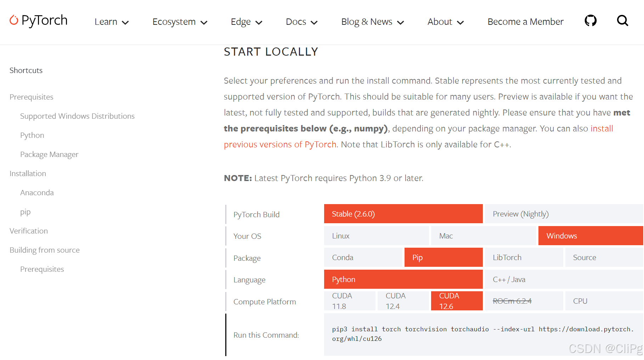
Task: Choose CUDA 11.8 compute platform
Action: (x=350, y=301)
